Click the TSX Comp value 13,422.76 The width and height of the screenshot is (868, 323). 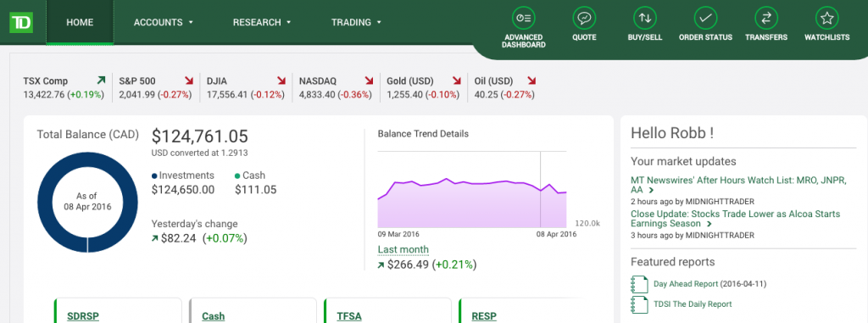[x=44, y=95]
